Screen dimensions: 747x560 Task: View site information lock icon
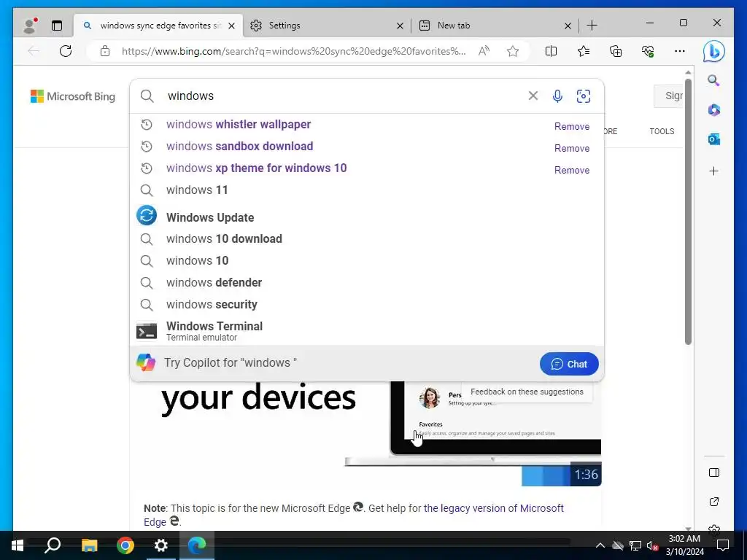tap(105, 51)
